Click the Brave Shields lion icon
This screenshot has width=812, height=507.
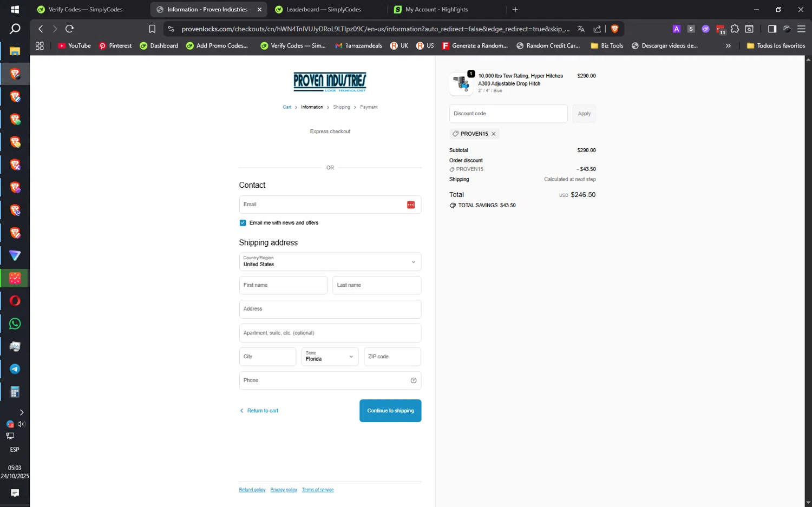(614, 29)
